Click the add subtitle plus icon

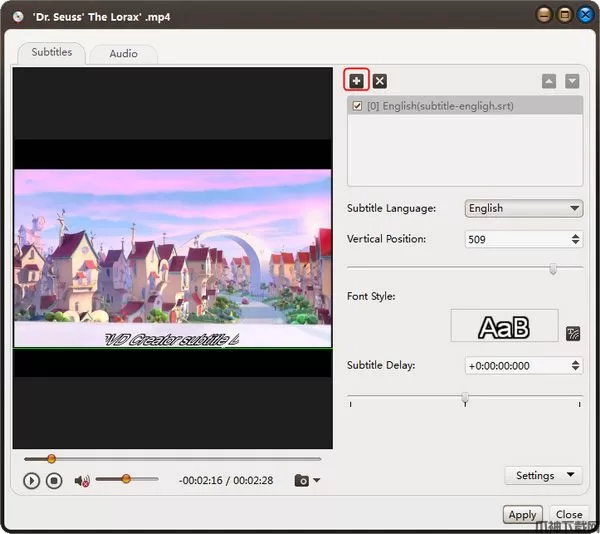click(x=357, y=81)
